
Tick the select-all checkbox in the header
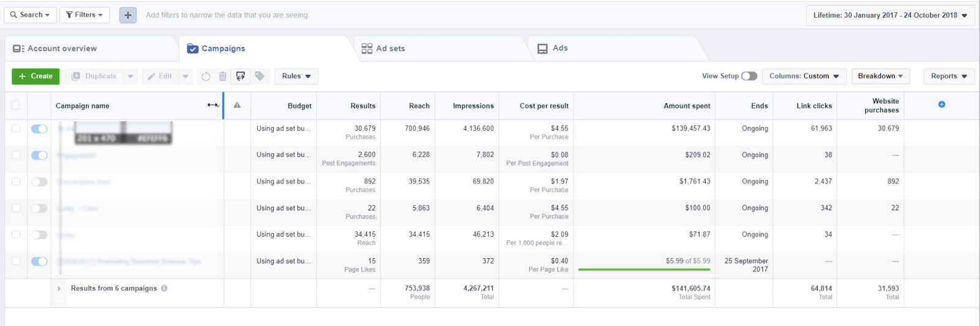pos(16,105)
